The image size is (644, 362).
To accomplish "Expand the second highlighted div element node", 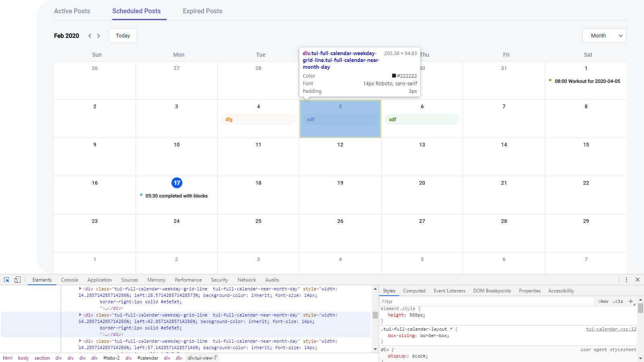I will coord(80,315).
